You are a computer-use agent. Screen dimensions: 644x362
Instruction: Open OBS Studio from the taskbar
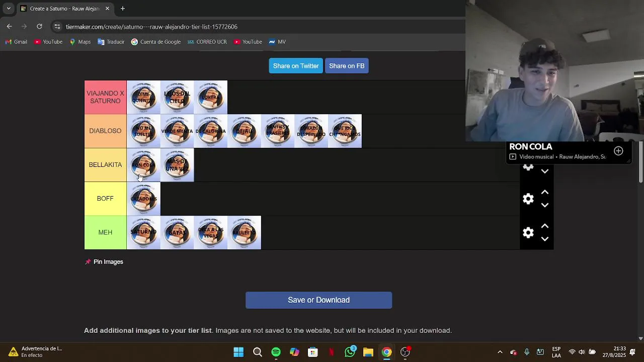coord(405,352)
